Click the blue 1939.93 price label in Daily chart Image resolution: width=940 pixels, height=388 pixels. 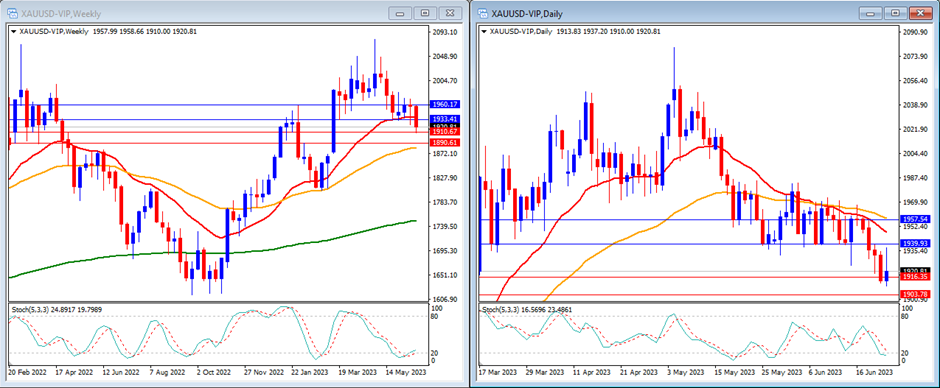pyautogui.click(x=914, y=243)
